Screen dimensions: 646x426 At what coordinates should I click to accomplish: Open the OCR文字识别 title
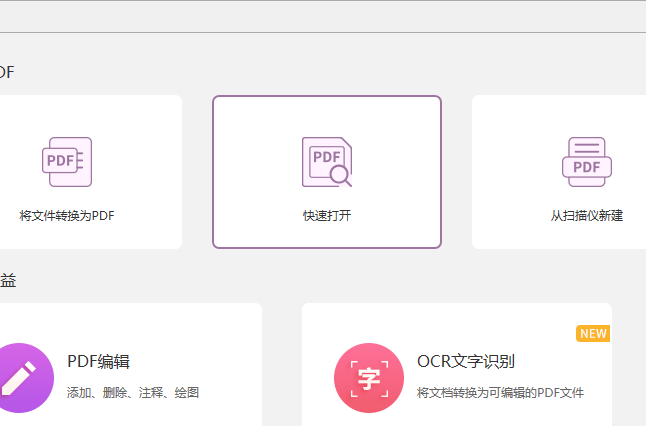tap(465, 361)
